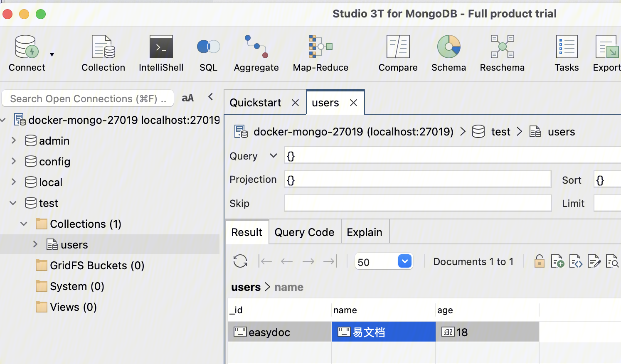Select docker-mongo-27019 connection node
The width and height of the screenshot is (621, 364).
[117, 120]
